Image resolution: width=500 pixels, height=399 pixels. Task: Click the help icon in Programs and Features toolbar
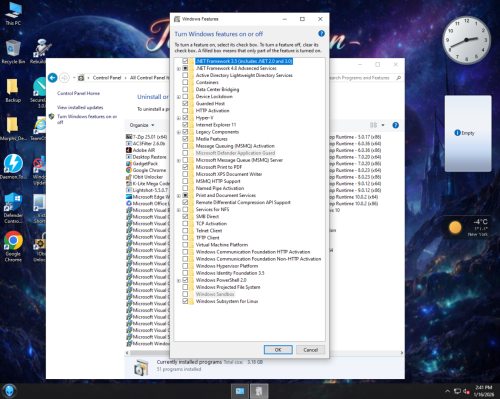[x=396, y=125]
